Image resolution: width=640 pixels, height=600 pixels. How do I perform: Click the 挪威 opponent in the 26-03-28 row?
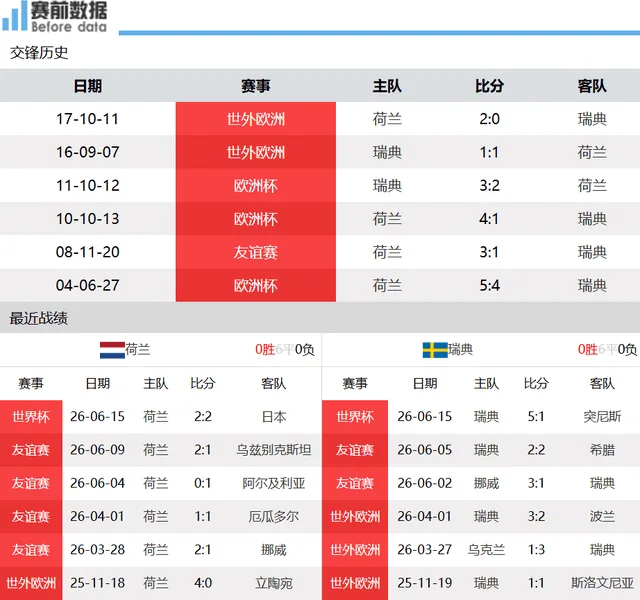pyautogui.click(x=273, y=550)
